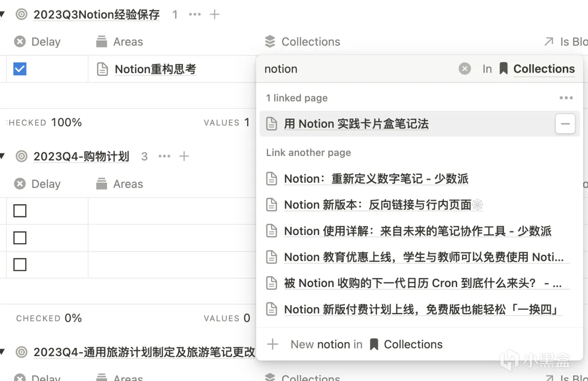Viewport: 588px width, 381px height.
Task: Click the Collections bookmark icon in search bar
Action: click(503, 69)
